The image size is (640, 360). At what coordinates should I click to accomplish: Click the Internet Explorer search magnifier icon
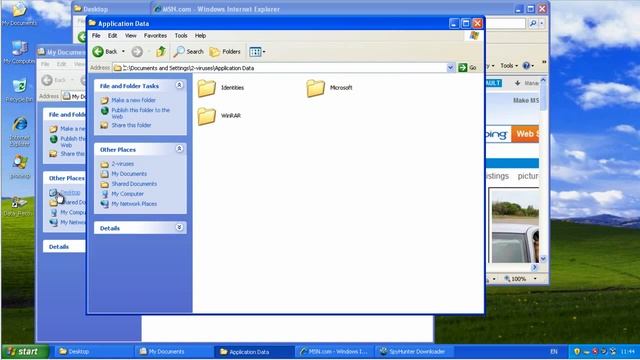[x=533, y=24]
